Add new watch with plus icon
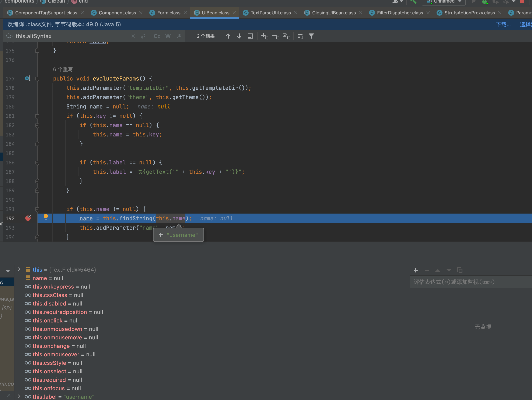Image resolution: width=532 pixels, height=400 pixels. (x=416, y=270)
